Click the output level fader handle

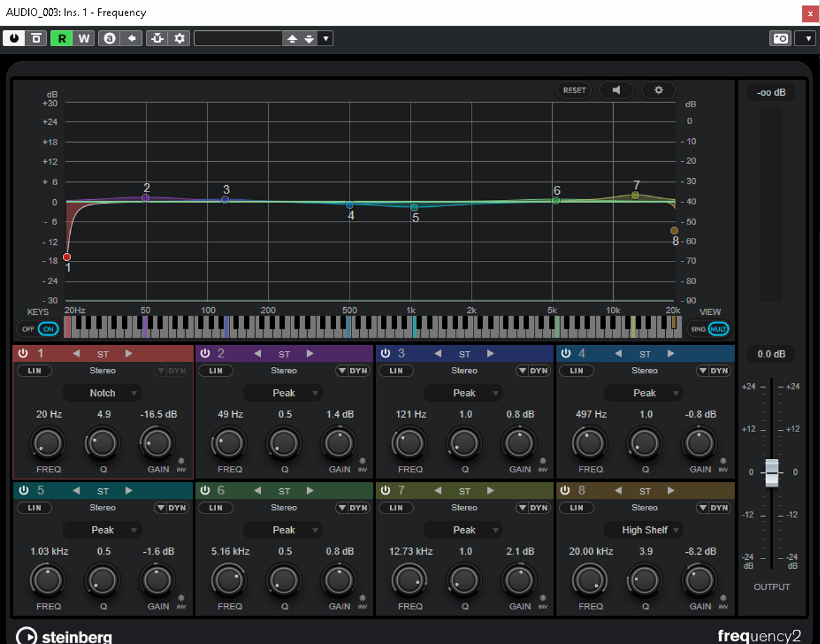pos(772,472)
